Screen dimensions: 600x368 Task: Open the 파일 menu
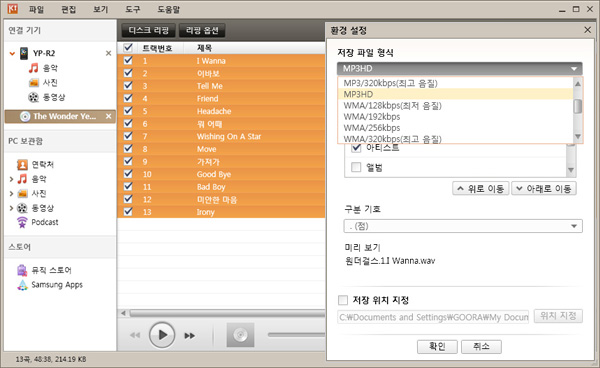pos(36,9)
